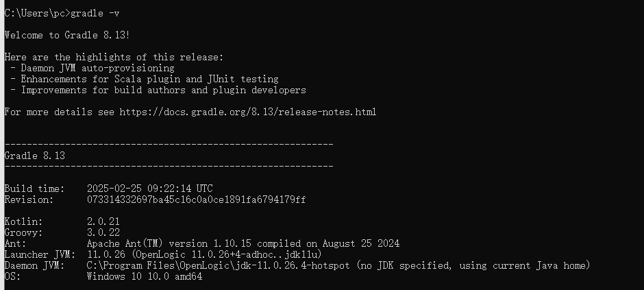Click the Revision commit hash value
Viewport: 644px width, 290px height.
tap(196, 200)
